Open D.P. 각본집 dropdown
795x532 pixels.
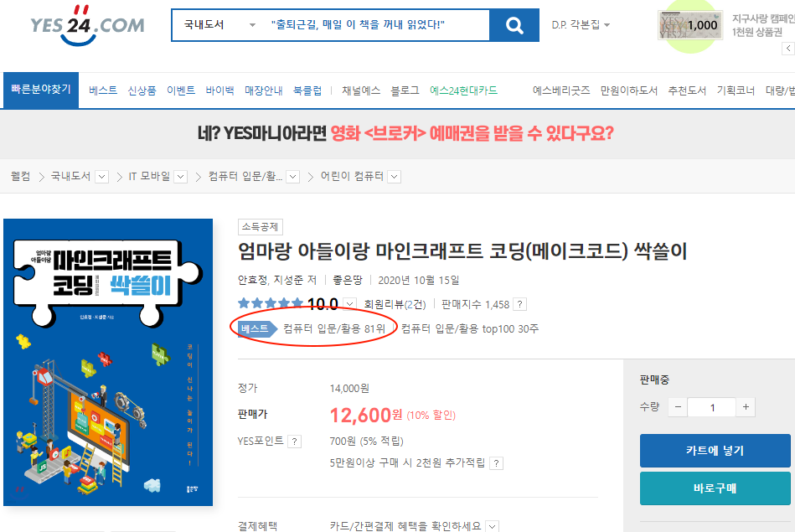[x=581, y=25]
